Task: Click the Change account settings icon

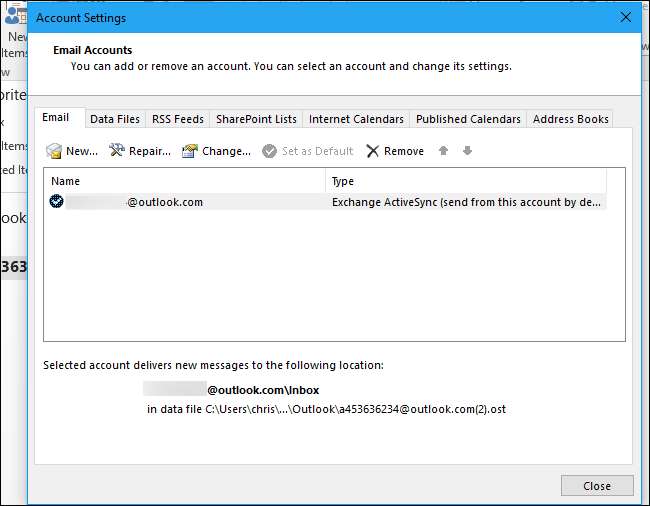Action: click(190, 151)
